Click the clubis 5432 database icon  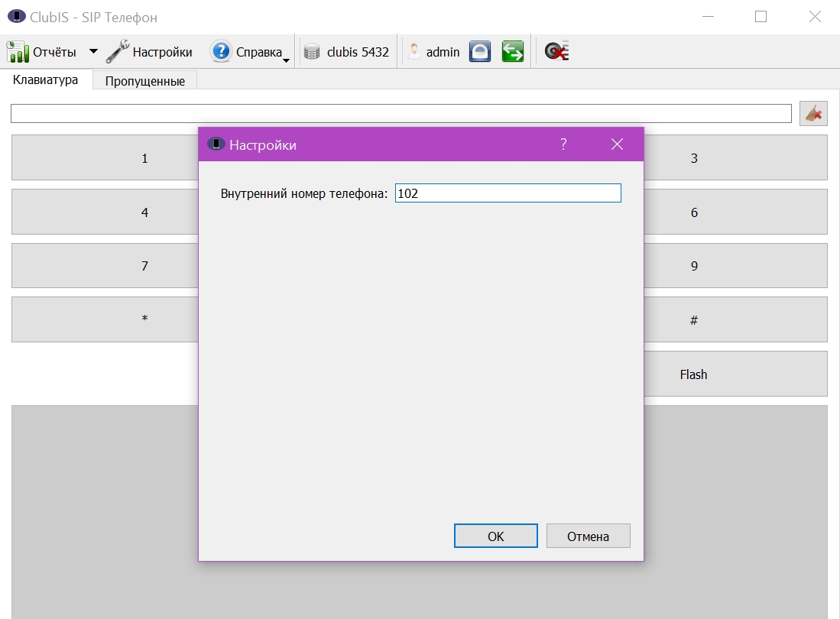click(312, 52)
